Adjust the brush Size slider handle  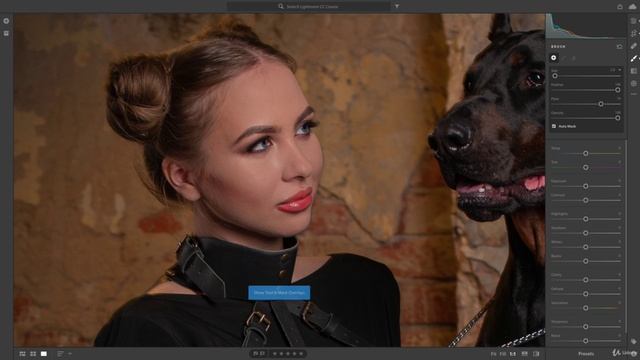pos(555,76)
